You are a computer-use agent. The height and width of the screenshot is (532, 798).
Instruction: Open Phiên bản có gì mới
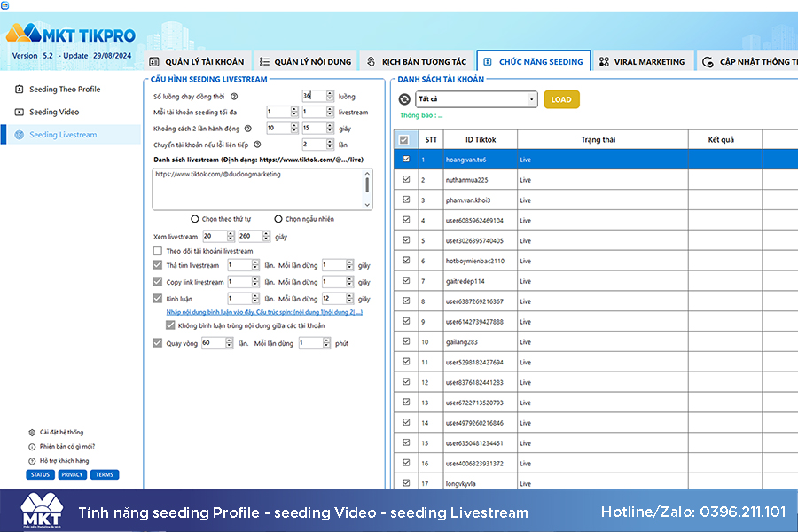pyautogui.click(x=61, y=447)
